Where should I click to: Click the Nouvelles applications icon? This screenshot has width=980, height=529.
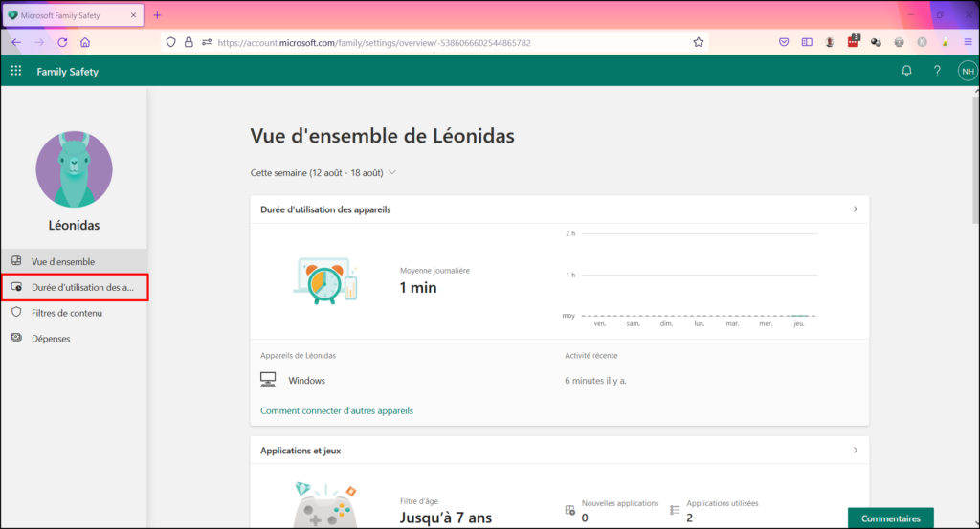coord(570,510)
